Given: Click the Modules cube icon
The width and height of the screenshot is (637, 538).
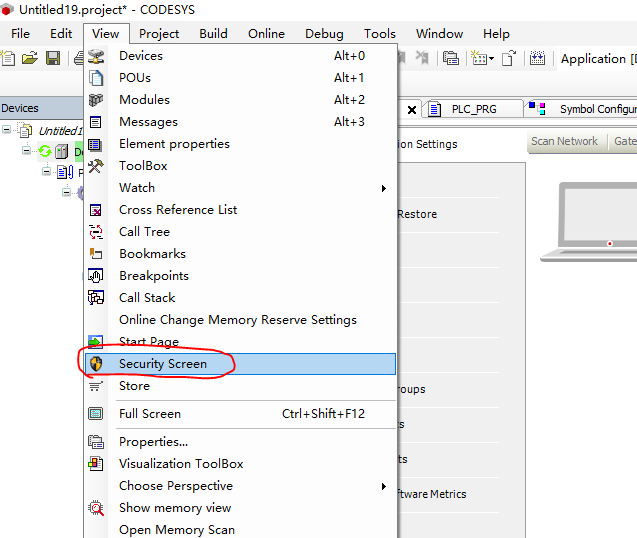Looking at the screenshot, I should coord(96,100).
